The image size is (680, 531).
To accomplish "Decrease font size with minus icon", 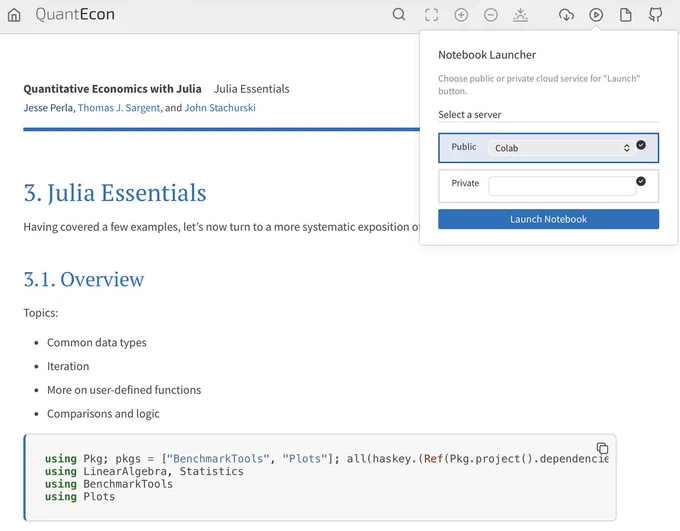I will point(490,15).
